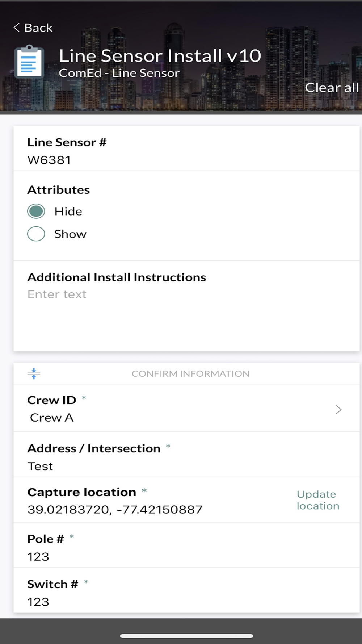This screenshot has width=362, height=644.
Task: Tap the Clear all button
Action: (332, 88)
